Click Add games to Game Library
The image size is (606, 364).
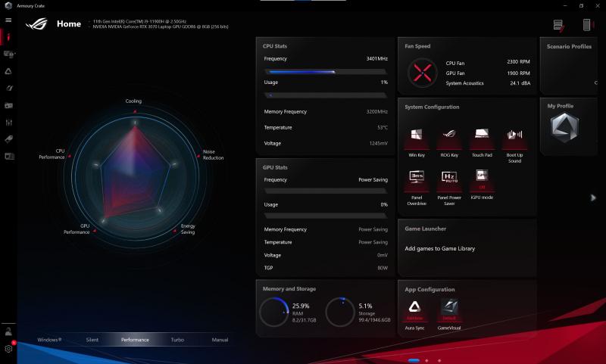[440, 248]
